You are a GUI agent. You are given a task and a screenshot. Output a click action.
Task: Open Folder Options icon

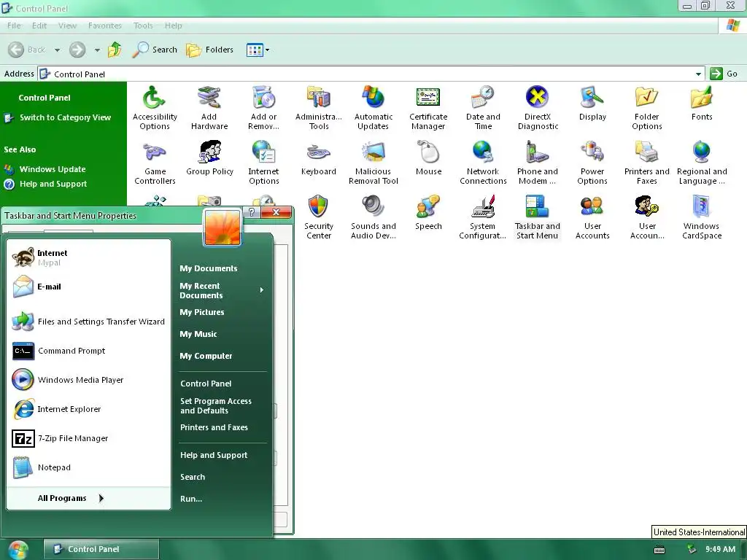point(647,108)
